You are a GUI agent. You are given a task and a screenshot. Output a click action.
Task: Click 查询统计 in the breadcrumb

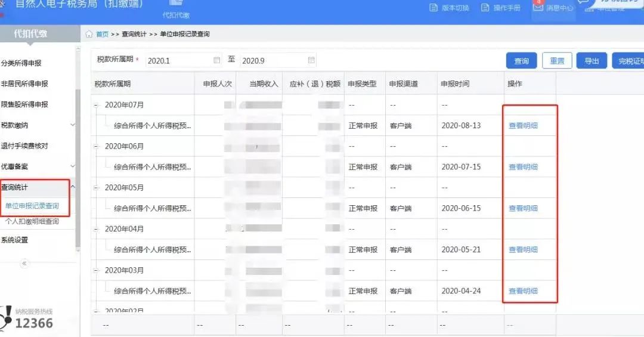point(134,34)
